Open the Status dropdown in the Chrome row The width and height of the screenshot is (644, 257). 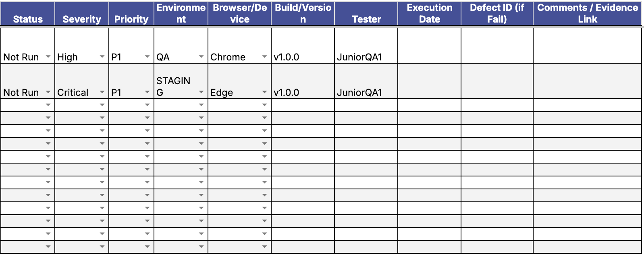click(x=48, y=57)
